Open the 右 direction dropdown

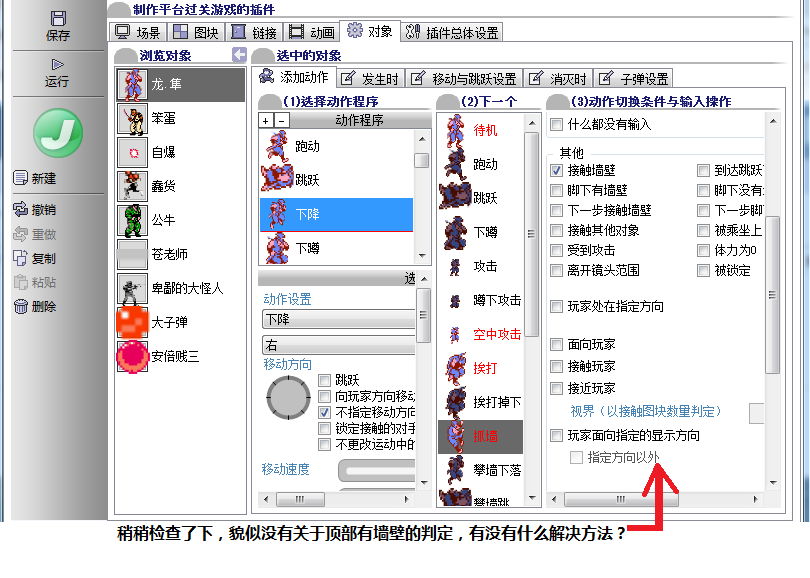[339, 345]
